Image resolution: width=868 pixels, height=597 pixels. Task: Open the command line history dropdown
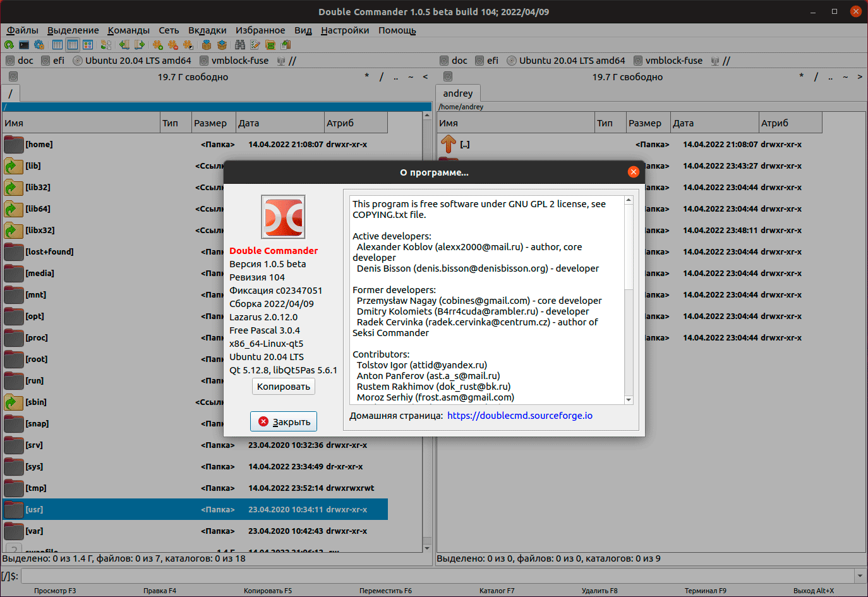pyautogui.click(x=860, y=576)
